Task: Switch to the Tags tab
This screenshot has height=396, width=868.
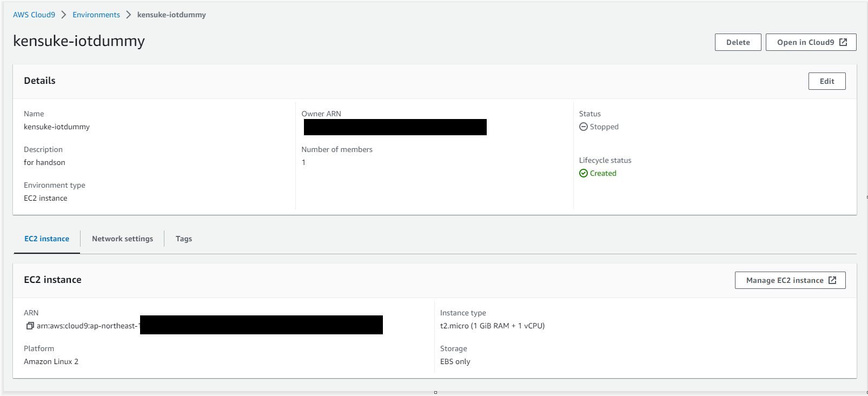Action: point(184,239)
